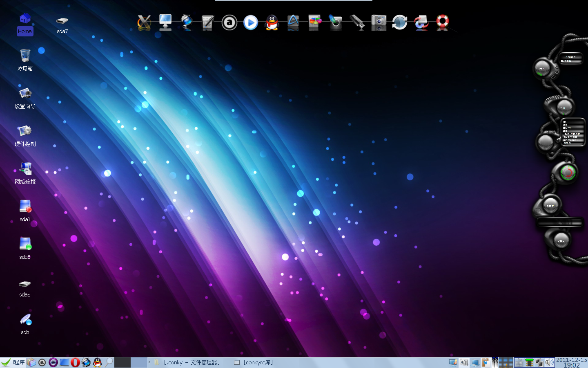Image resolution: width=588 pixels, height=368 pixels.
Task: Click the Conky VOL knob
Action: [561, 241]
